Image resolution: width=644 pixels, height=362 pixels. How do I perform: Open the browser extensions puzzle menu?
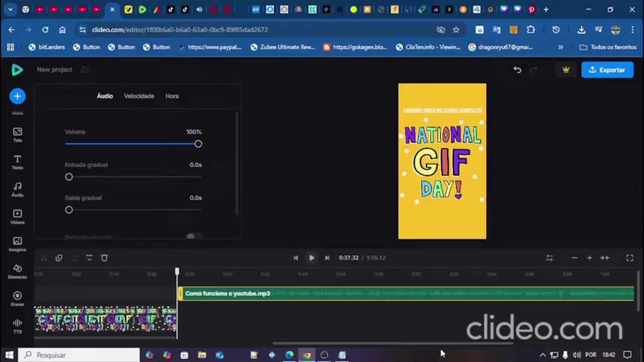[531, 30]
